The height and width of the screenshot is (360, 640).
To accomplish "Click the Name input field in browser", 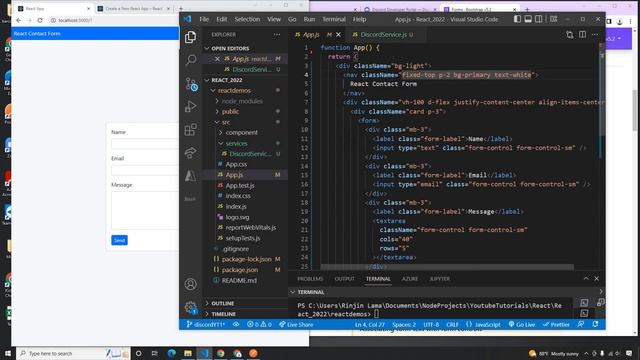I will [144, 143].
